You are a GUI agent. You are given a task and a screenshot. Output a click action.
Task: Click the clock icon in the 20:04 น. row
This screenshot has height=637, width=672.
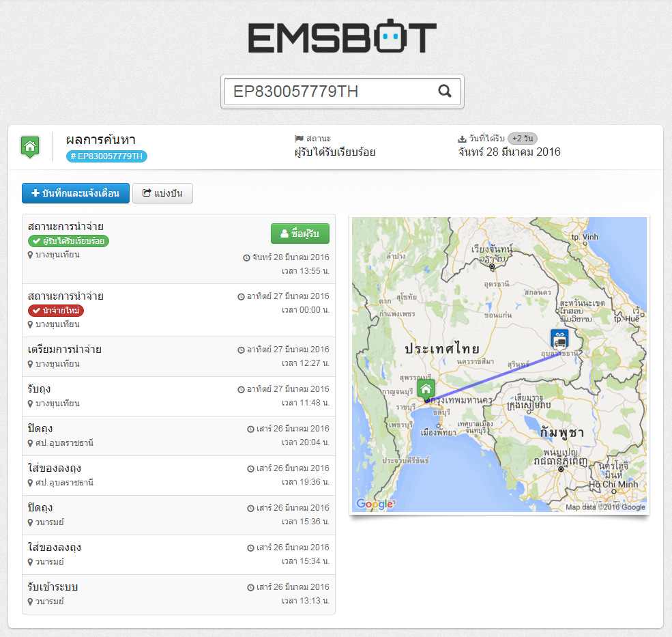pyautogui.click(x=250, y=429)
